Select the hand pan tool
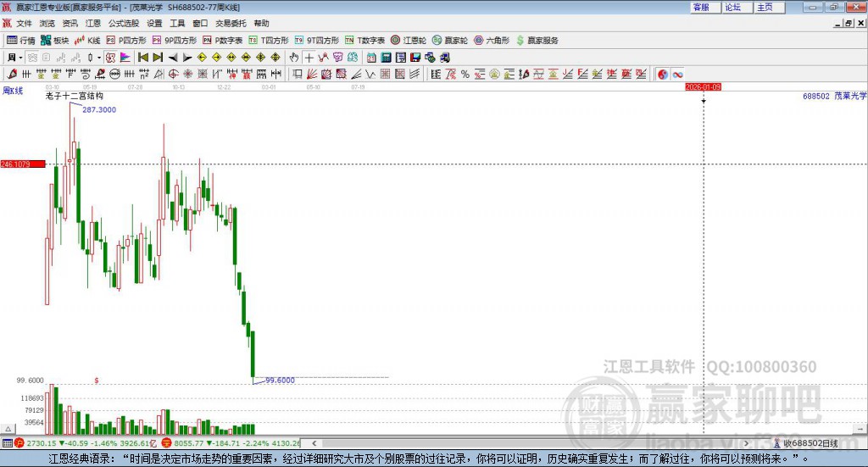Image resolution: width=868 pixels, height=467 pixels. (x=294, y=58)
